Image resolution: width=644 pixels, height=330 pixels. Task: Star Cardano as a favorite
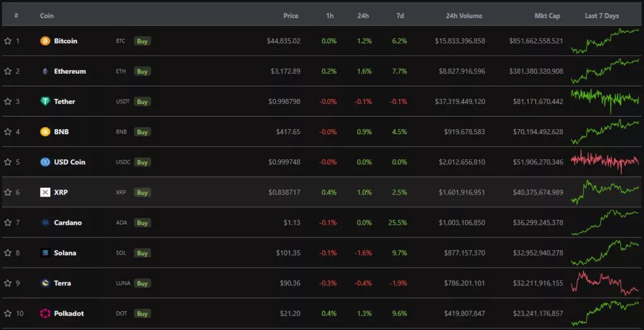pos(8,222)
